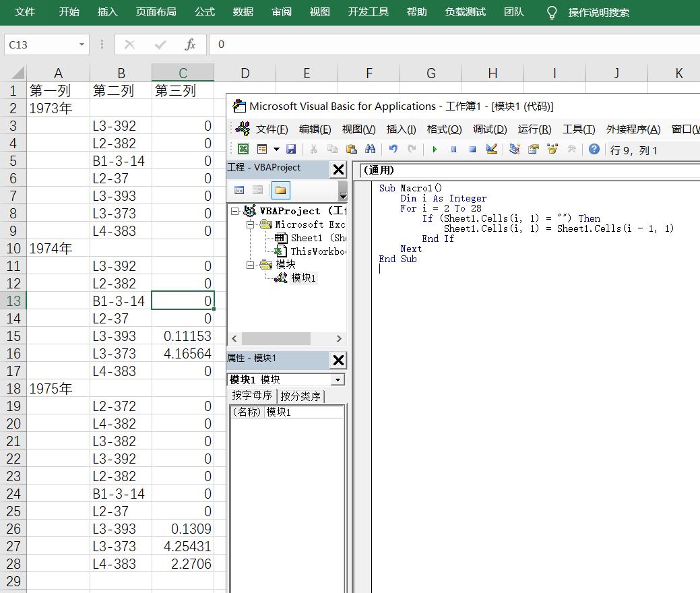Toggle design mode icon in VBA toolbar
This screenshot has height=593, width=700.
point(491,150)
